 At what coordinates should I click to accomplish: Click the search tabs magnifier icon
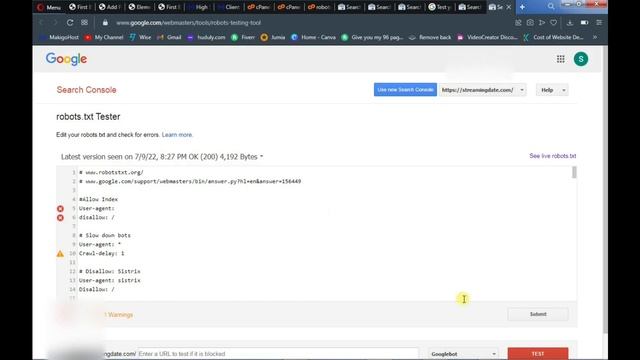[551, 7]
